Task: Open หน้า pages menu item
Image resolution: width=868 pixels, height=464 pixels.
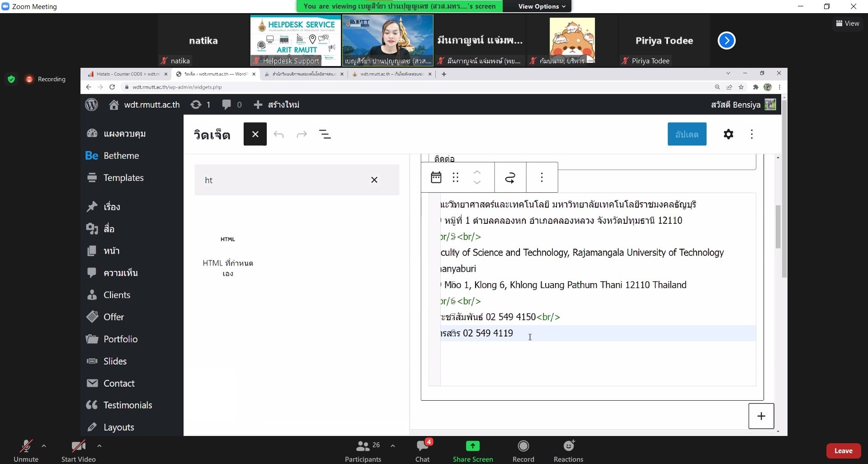Action: 103,251
